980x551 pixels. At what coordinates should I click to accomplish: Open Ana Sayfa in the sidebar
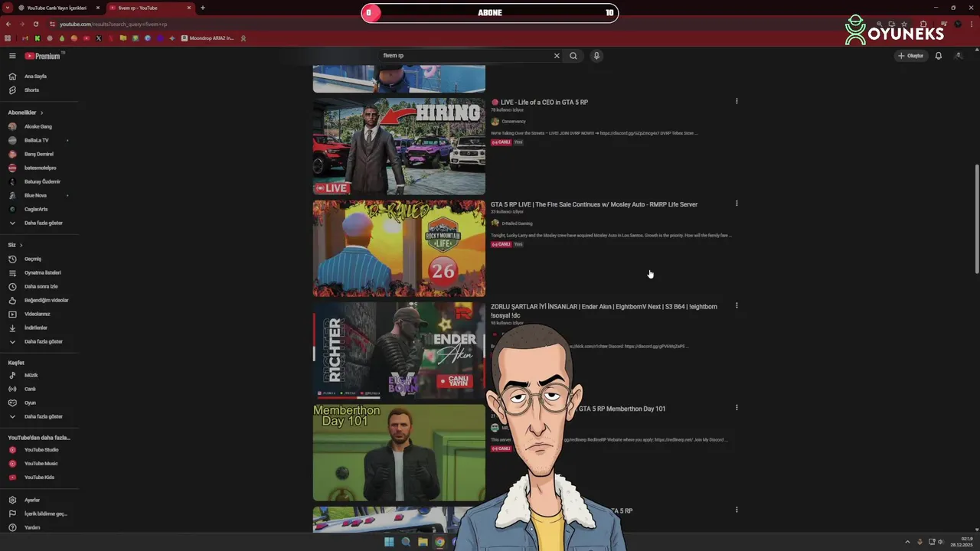click(x=35, y=77)
